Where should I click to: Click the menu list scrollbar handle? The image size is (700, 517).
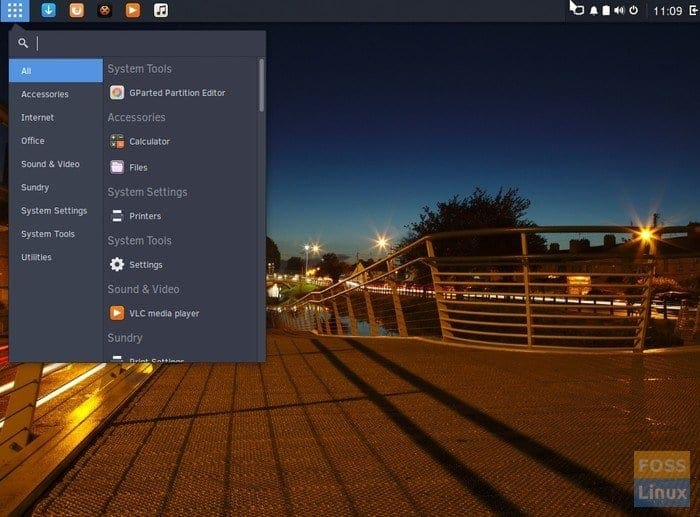pos(262,85)
